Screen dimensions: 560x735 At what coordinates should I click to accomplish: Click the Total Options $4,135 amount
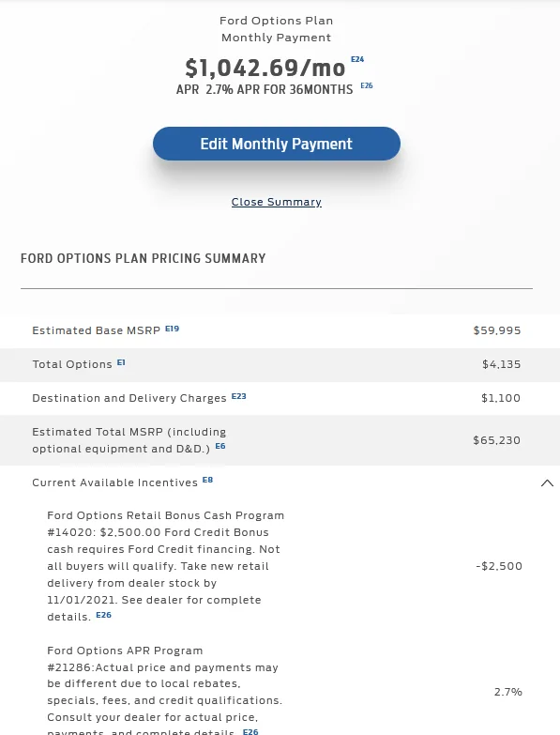[x=502, y=364]
